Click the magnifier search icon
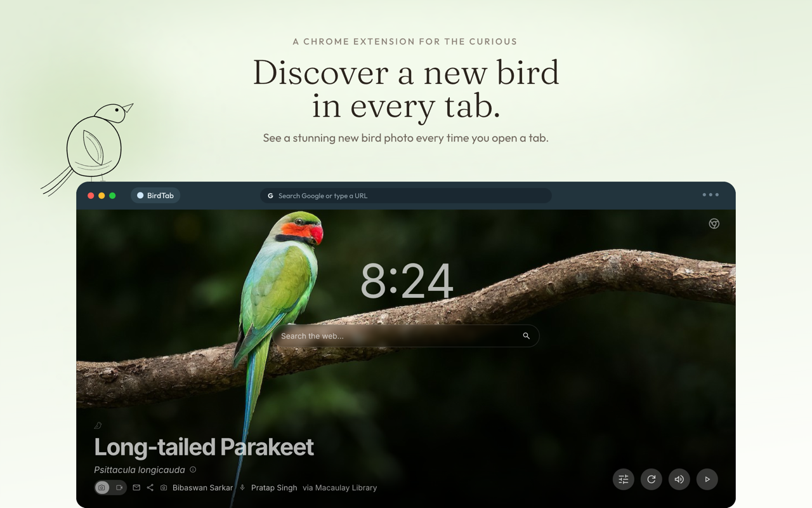The height and width of the screenshot is (508, 812). pos(526,336)
